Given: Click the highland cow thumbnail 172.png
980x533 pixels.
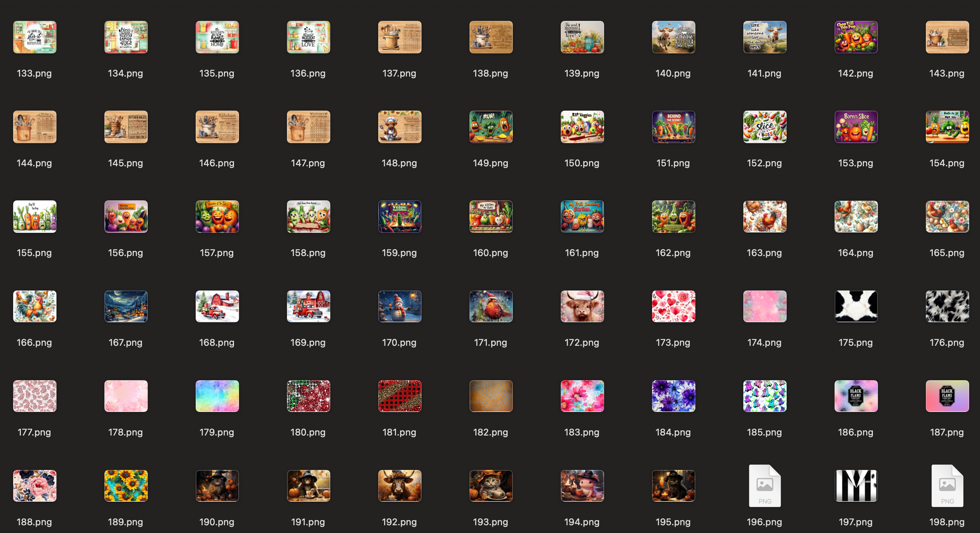Looking at the screenshot, I should coord(582,306).
